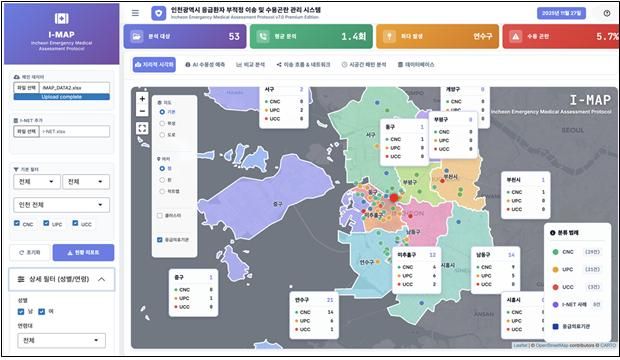
Task: Click orange UPC swatch in legend
Action: click(555, 269)
